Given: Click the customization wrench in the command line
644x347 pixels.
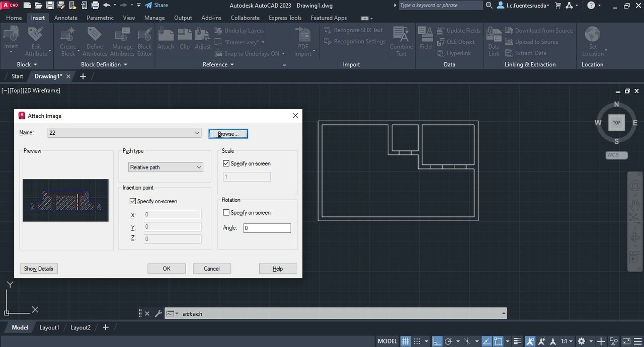Looking at the screenshot, I should 158,314.
